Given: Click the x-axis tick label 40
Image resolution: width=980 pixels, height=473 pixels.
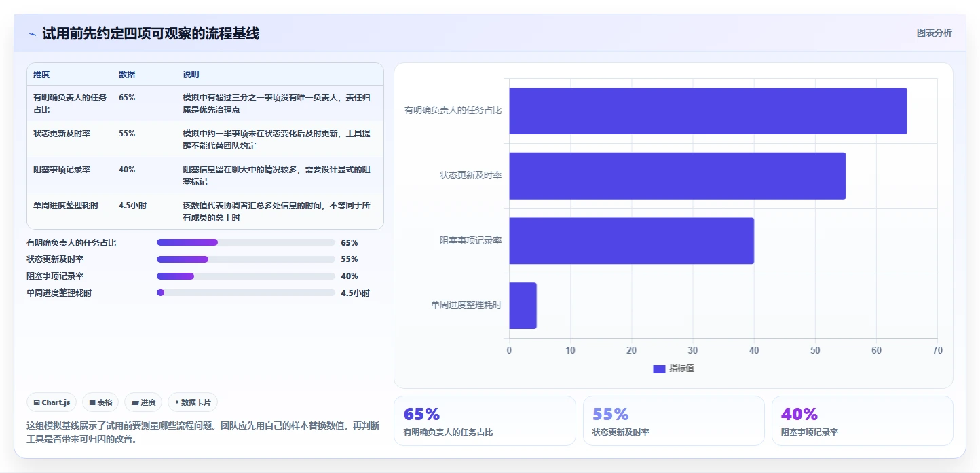Looking at the screenshot, I should [x=754, y=350].
